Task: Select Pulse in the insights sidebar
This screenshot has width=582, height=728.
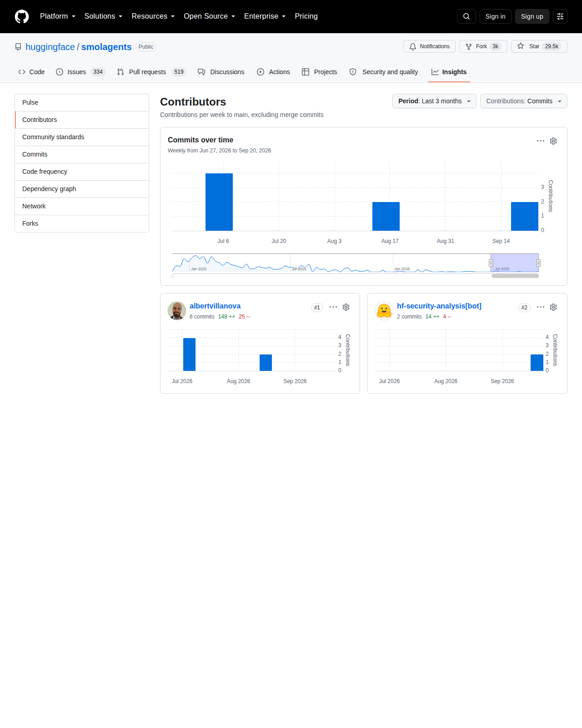Action: tap(82, 102)
